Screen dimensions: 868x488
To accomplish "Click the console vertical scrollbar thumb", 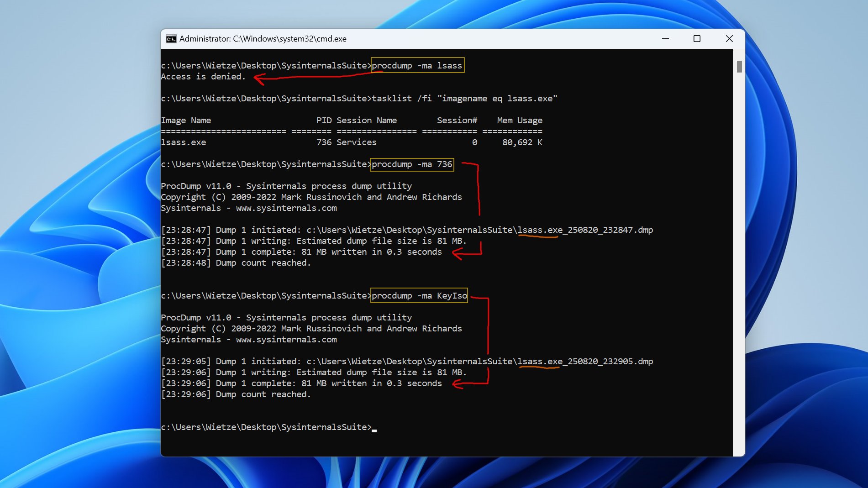I will pyautogui.click(x=739, y=67).
